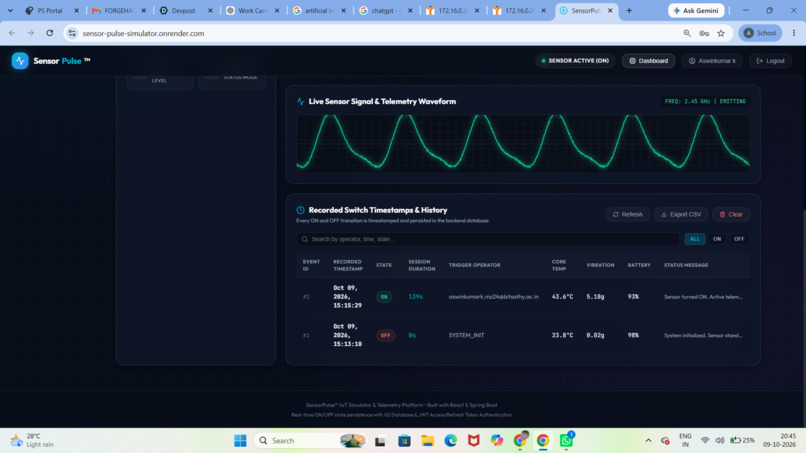This screenshot has height=453, width=806.
Task: Select the 23.8°C core temp value
Action: point(562,335)
